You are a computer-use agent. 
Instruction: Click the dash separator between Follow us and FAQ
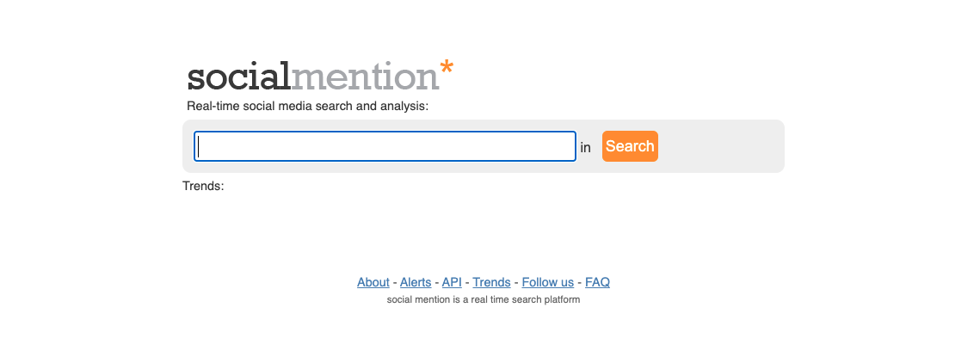pos(579,282)
